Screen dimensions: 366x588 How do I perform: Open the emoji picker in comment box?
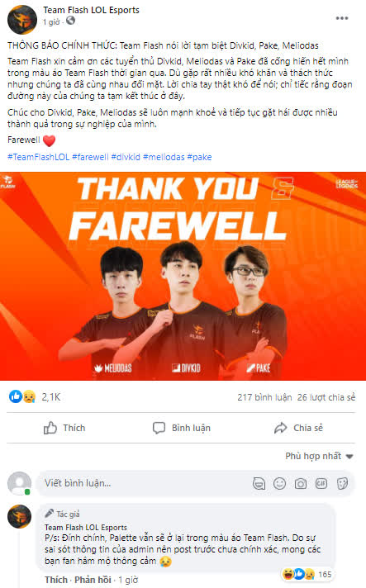279,484
